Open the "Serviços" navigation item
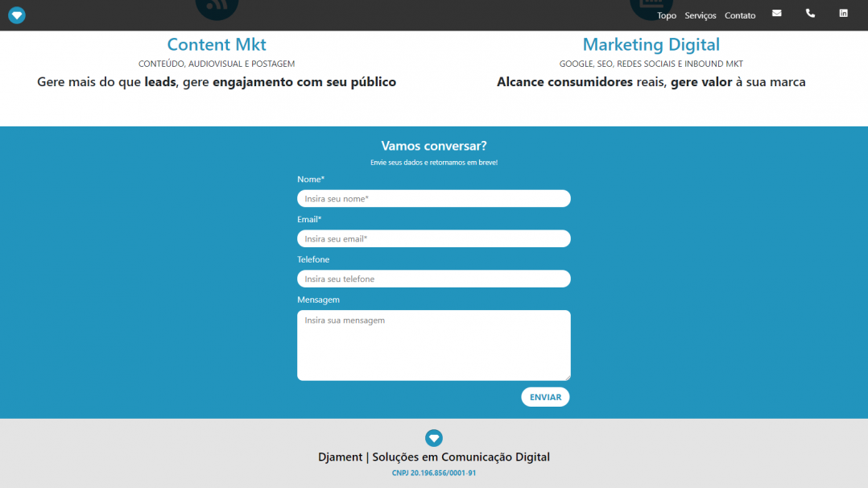The height and width of the screenshot is (488, 868). (x=700, y=15)
